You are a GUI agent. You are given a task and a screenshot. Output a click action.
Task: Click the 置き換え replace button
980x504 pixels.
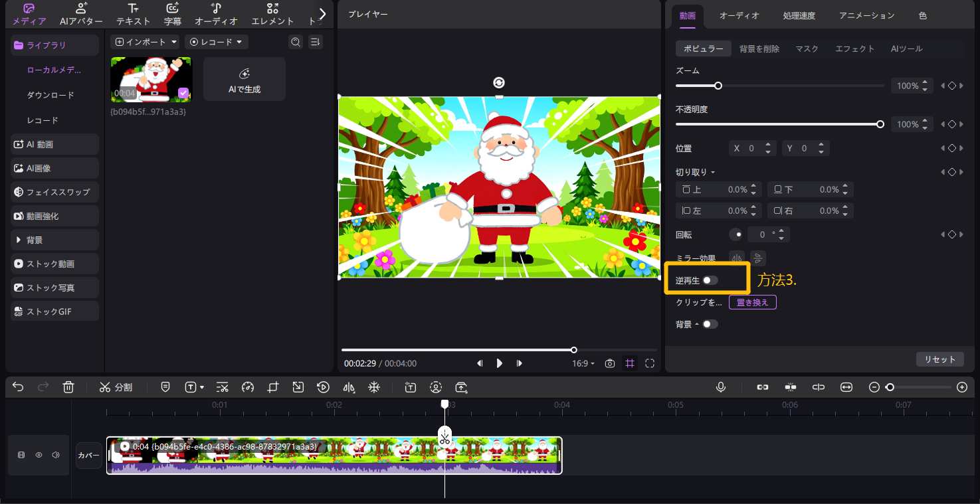click(752, 302)
